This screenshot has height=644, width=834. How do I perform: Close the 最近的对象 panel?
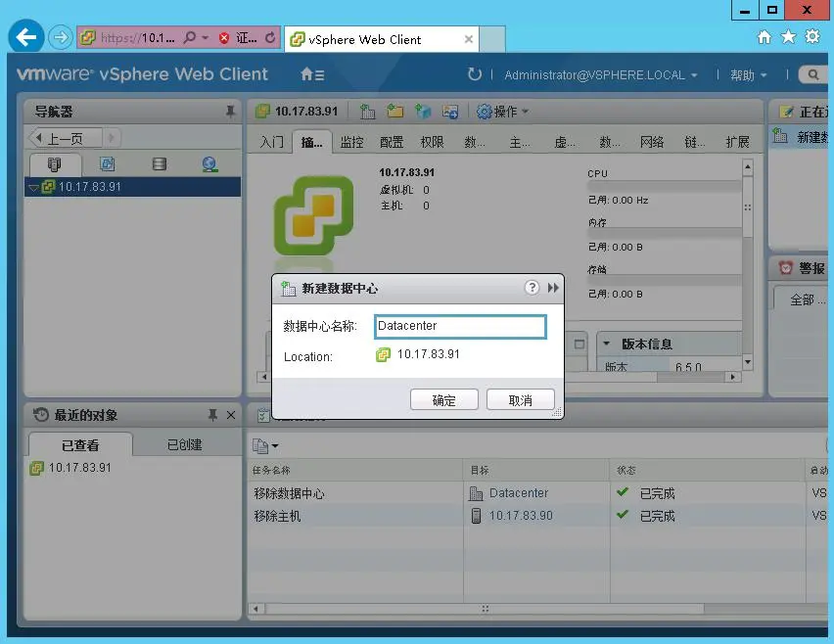[231, 415]
